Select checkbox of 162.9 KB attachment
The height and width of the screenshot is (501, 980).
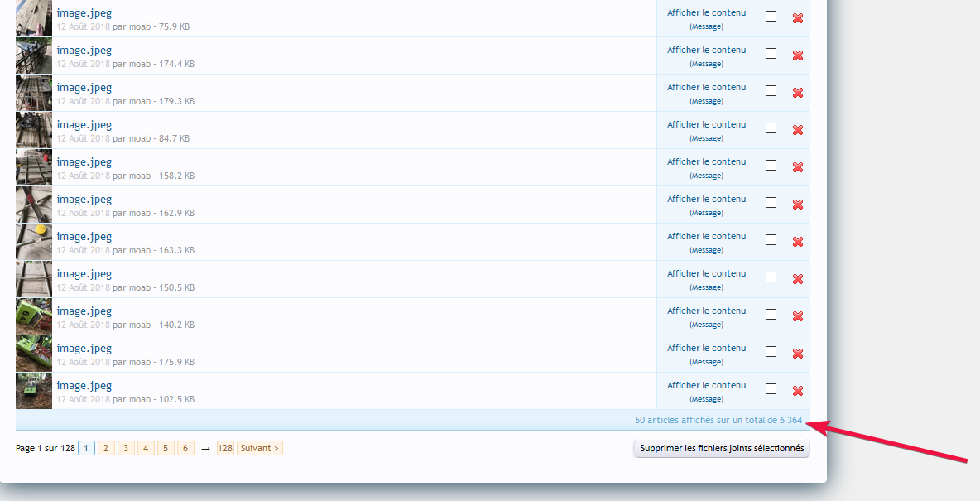click(771, 203)
